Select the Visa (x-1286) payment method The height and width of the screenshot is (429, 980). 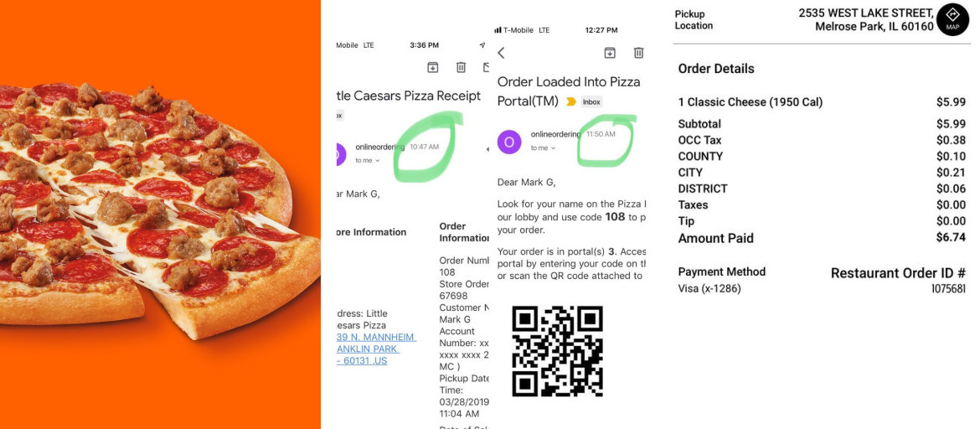pyautogui.click(x=709, y=289)
